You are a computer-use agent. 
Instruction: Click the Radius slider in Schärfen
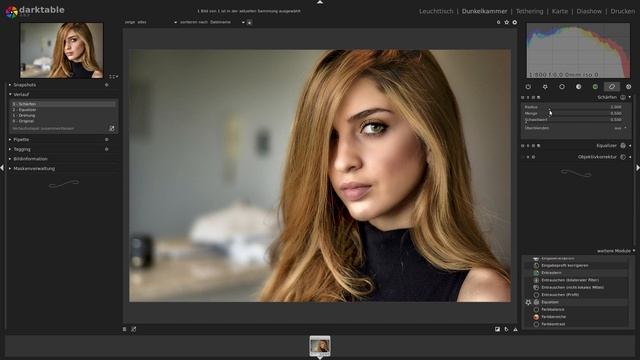[573, 107]
